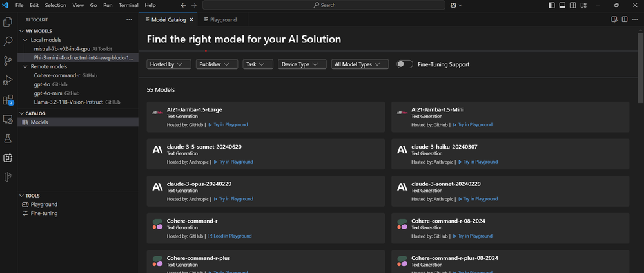Screen dimensions: 644x273
Task: Open Playground under TOOLS
Action: tap(78, 205)
